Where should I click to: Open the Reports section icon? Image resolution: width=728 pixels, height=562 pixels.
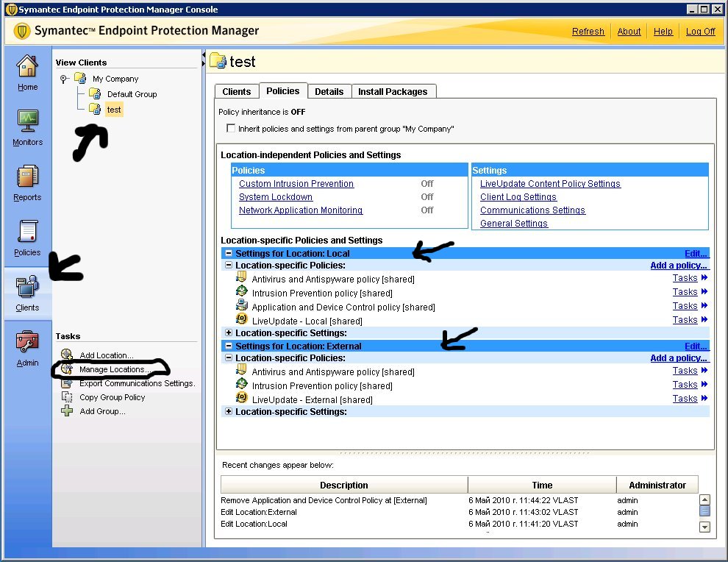point(27,177)
